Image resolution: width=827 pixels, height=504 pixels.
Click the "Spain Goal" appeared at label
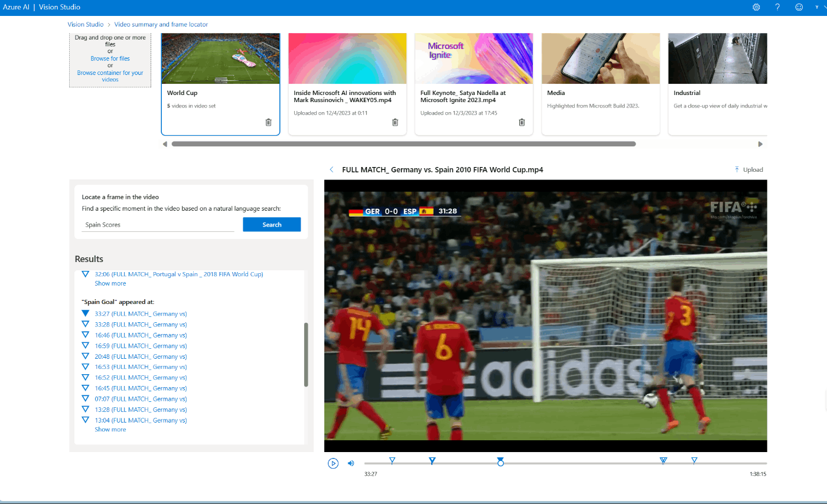pos(118,302)
